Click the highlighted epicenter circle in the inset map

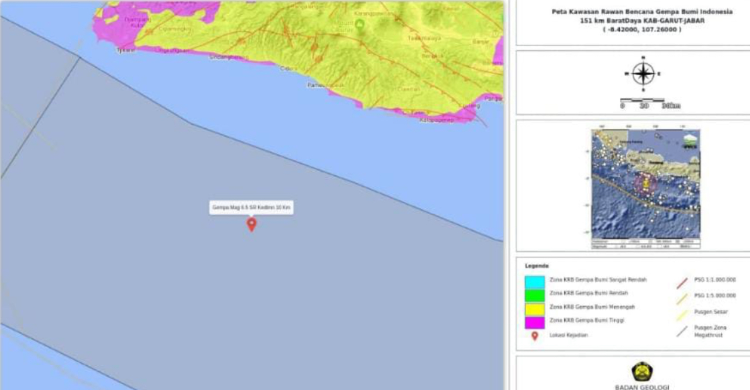click(645, 184)
